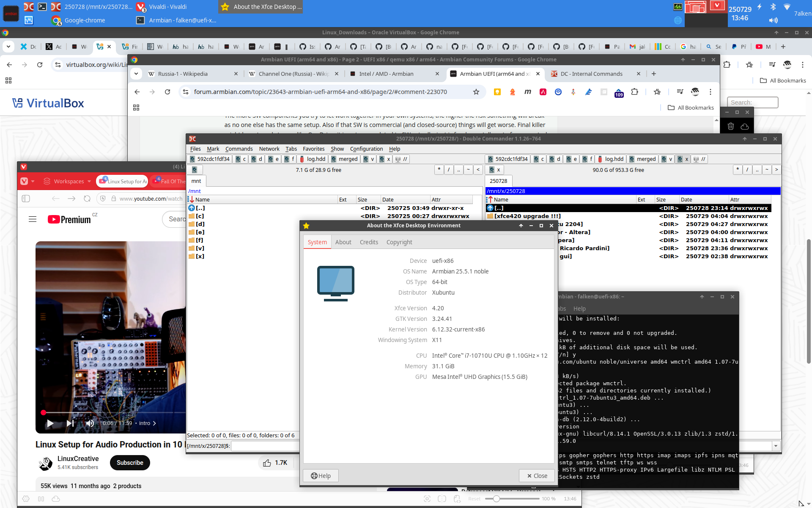Viewport: 812px width, 508px height.
Task: Reload the Armbian forum page
Action: (x=167, y=92)
